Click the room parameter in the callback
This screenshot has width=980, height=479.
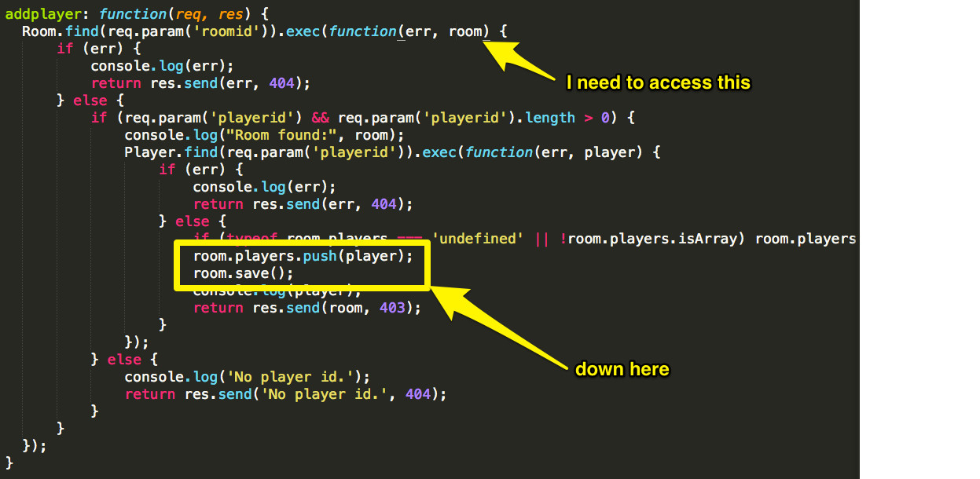(x=465, y=32)
